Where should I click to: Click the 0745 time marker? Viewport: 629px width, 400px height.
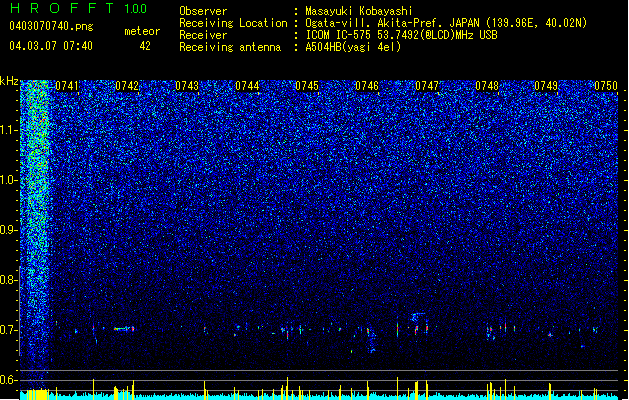tap(307, 86)
